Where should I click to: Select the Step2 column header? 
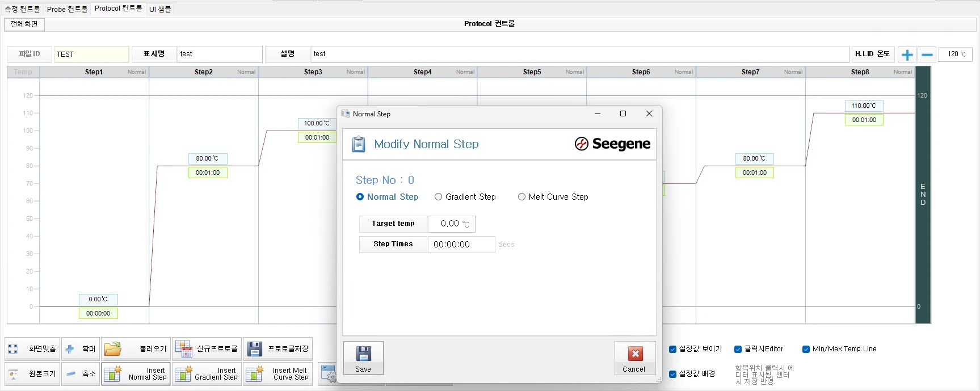click(204, 72)
